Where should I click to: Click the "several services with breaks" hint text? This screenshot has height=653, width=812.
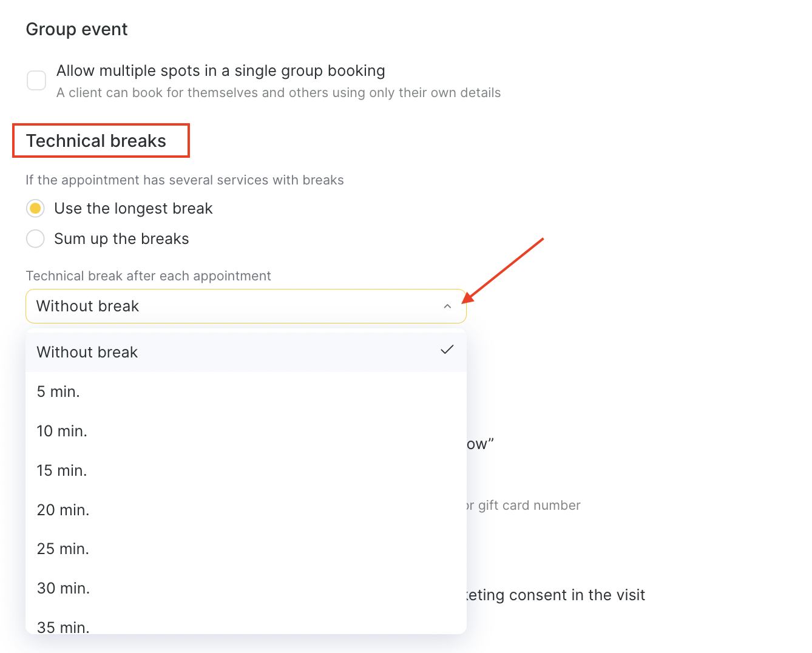coord(184,180)
